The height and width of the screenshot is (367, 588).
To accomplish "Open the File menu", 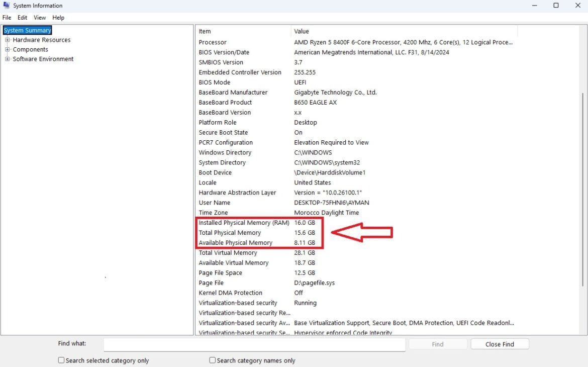I will tap(7, 18).
